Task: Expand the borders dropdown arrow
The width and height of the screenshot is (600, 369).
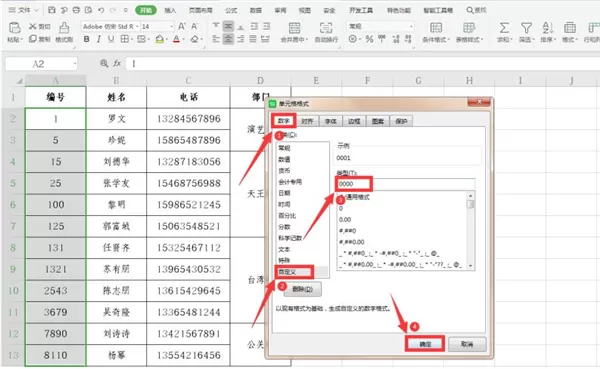Action: tap(131, 39)
